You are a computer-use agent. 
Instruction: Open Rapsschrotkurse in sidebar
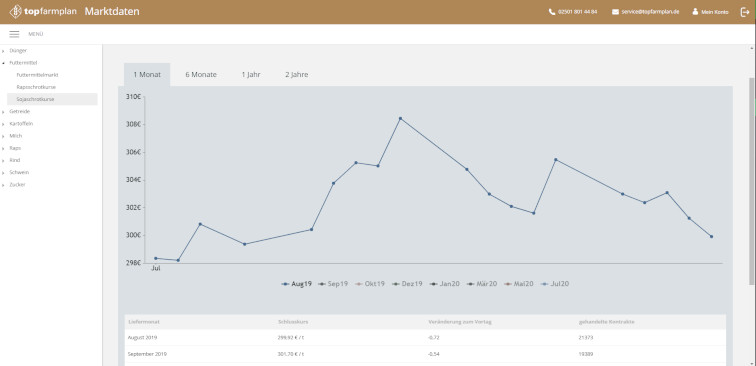(36, 87)
